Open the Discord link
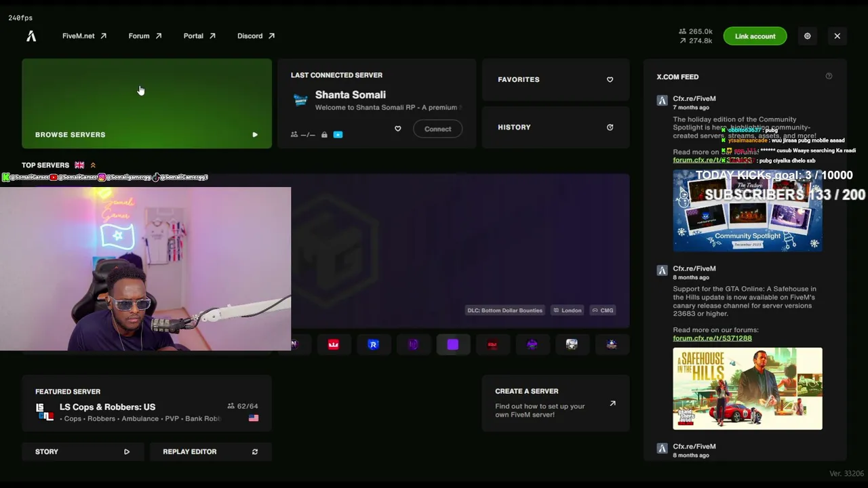The width and height of the screenshot is (868, 488). pyautogui.click(x=256, y=36)
